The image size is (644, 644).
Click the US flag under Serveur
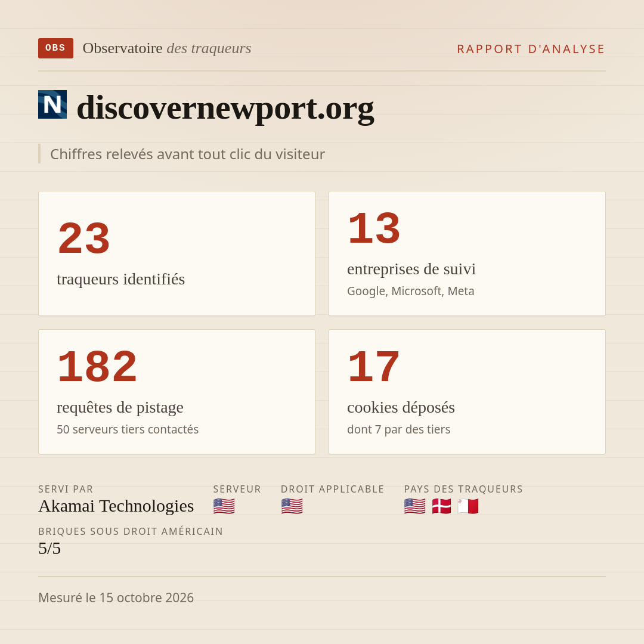pyautogui.click(x=224, y=506)
